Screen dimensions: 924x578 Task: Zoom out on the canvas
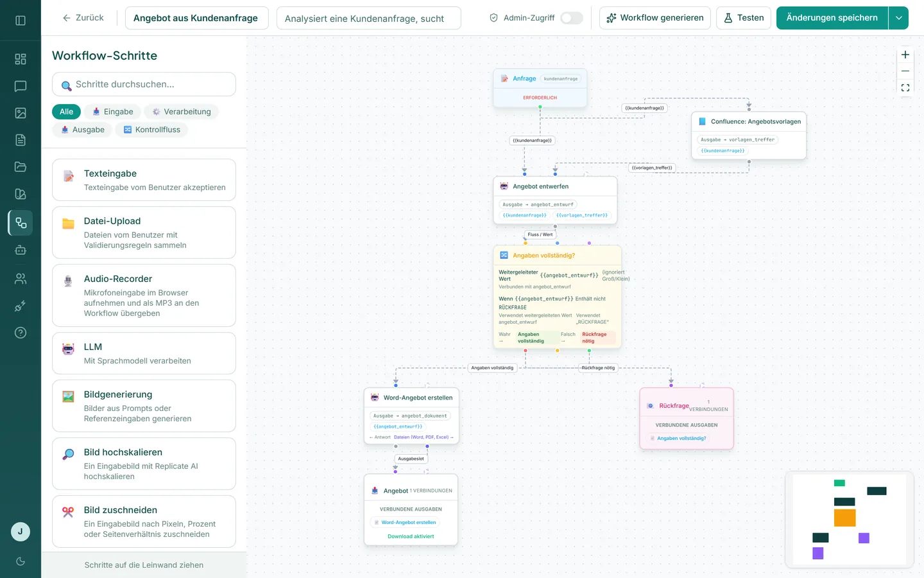[x=905, y=71]
